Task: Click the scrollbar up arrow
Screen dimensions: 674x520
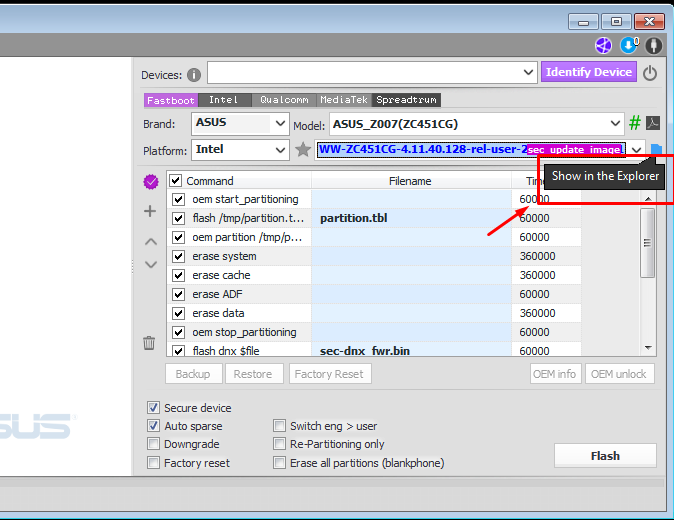Action: [648, 199]
